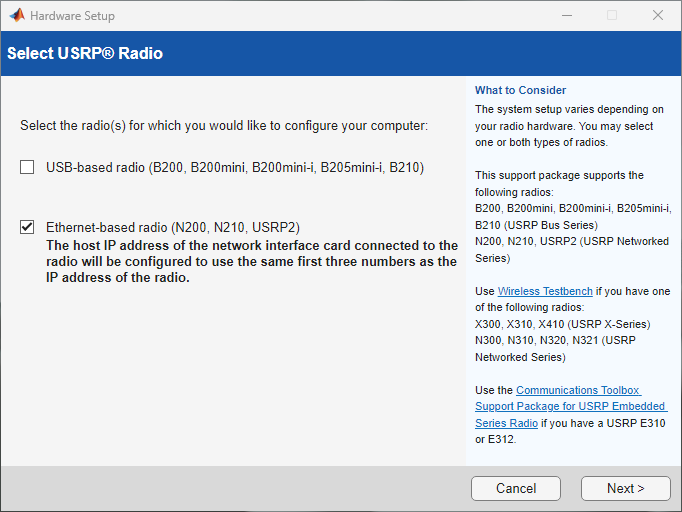Screen dimensions: 682x512
Task: Click the 'Select the radio(s)' instruction text
Action: coord(224,126)
